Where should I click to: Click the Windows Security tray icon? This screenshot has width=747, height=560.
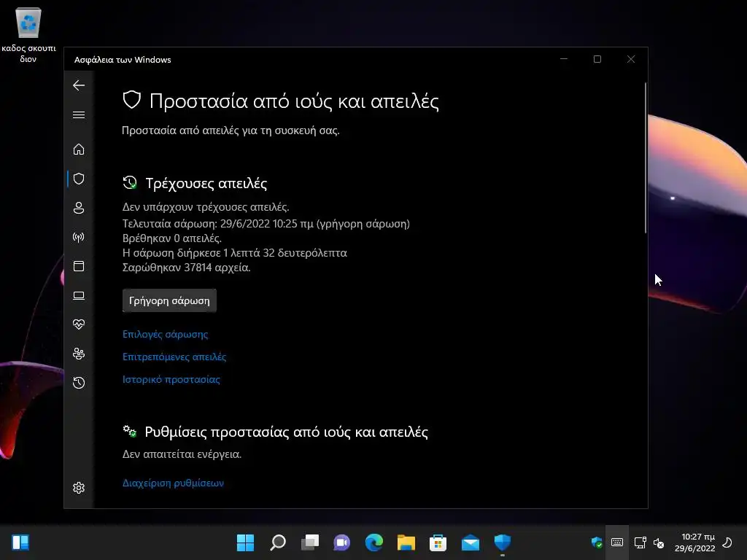click(597, 542)
